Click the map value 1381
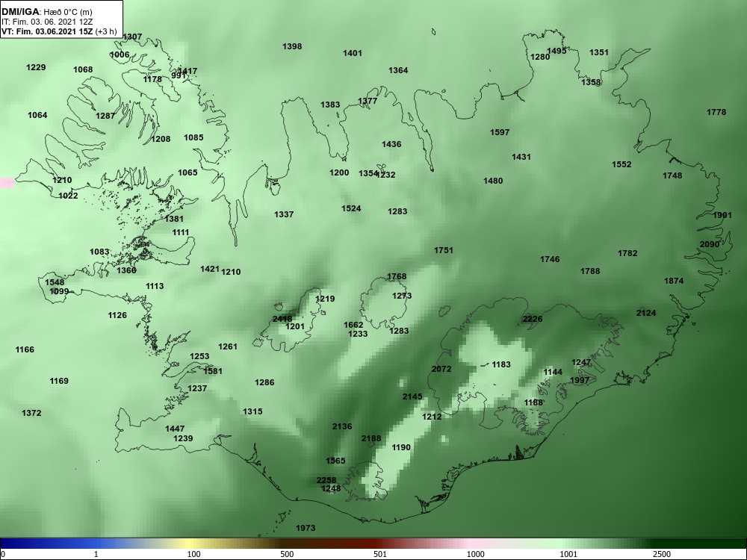Screen dimensions: 747x560 point(174,219)
